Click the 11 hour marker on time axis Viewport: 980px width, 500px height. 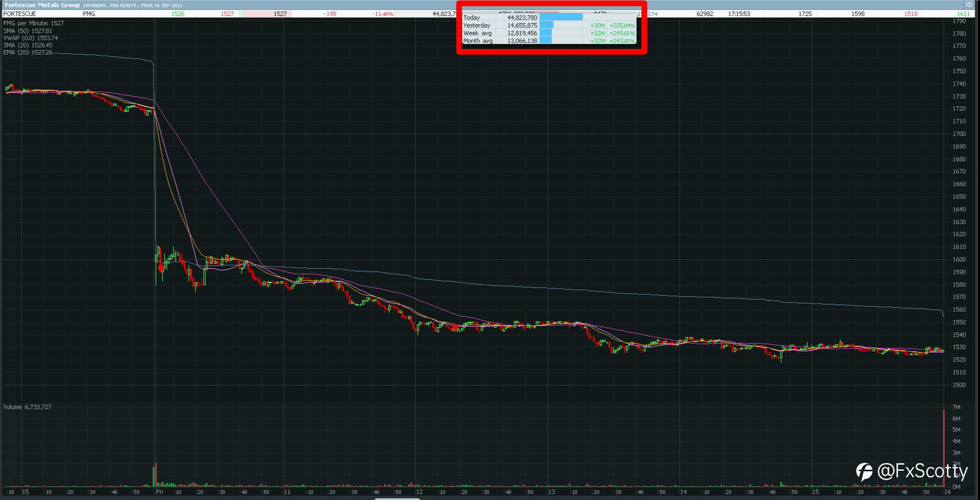tap(287, 492)
